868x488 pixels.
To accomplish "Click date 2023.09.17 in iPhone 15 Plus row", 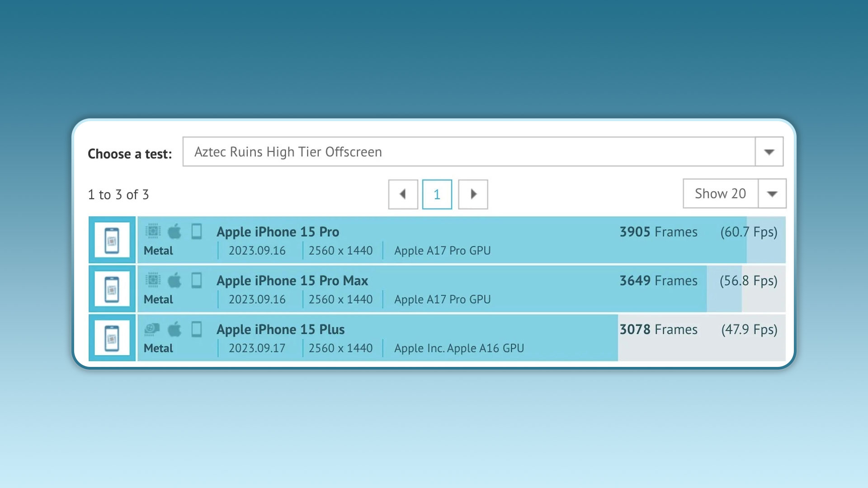I will tap(257, 348).
